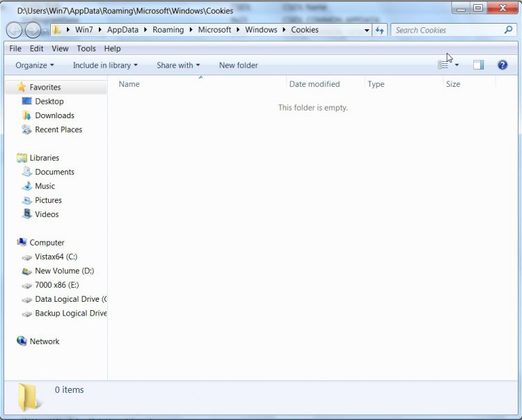
Task: Open the Share with dropdown
Action: 178,65
